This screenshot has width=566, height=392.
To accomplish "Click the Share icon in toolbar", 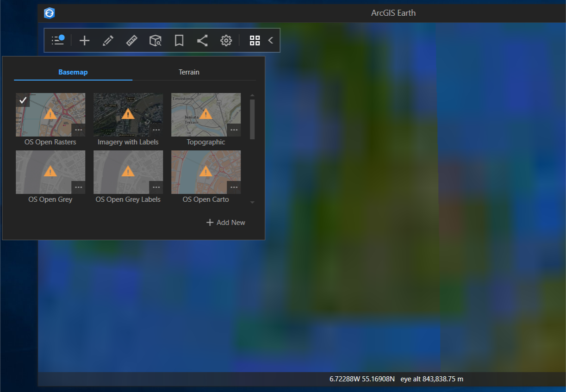I will pos(202,41).
